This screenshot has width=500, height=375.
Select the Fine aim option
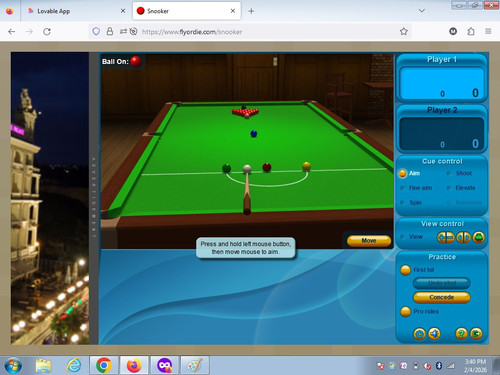[x=416, y=188]
